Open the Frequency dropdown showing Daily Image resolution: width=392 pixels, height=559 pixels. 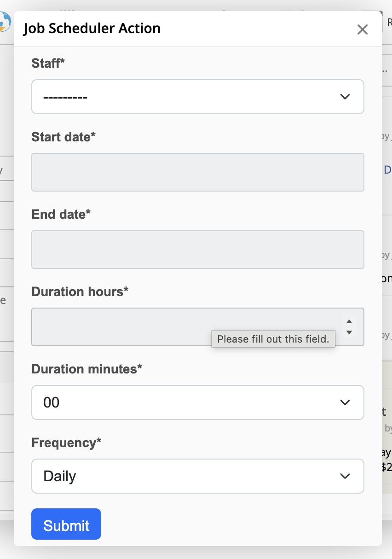(x=198, y=476)
